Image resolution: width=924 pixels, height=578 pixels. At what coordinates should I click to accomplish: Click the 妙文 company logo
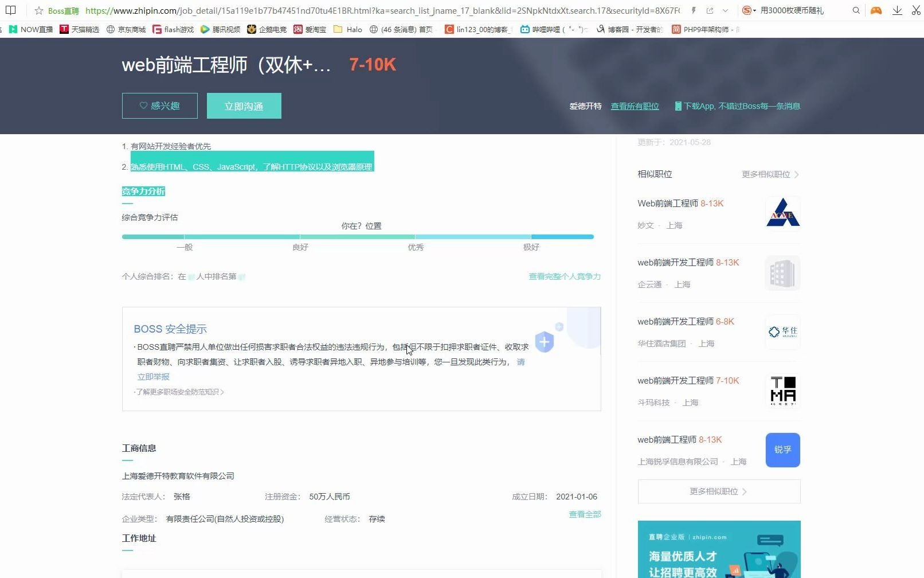[782, 213]
